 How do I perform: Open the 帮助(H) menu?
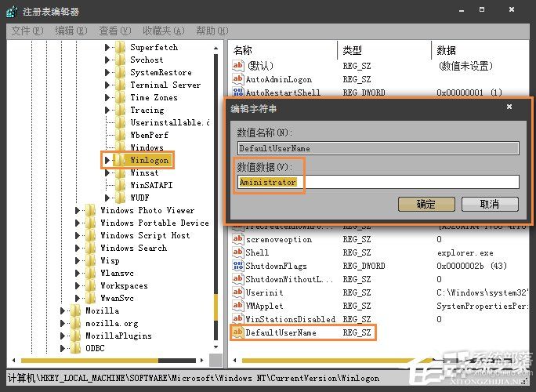click(x=212, y=31)
